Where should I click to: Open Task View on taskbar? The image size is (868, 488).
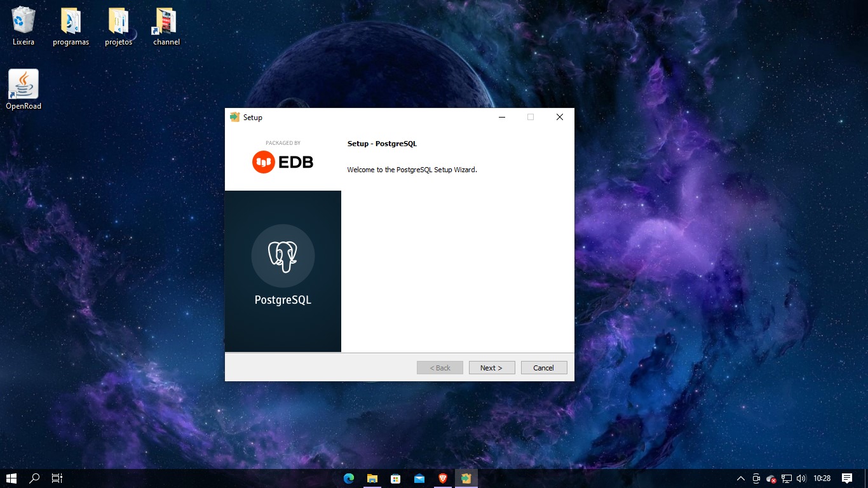(x=57, y=478)
